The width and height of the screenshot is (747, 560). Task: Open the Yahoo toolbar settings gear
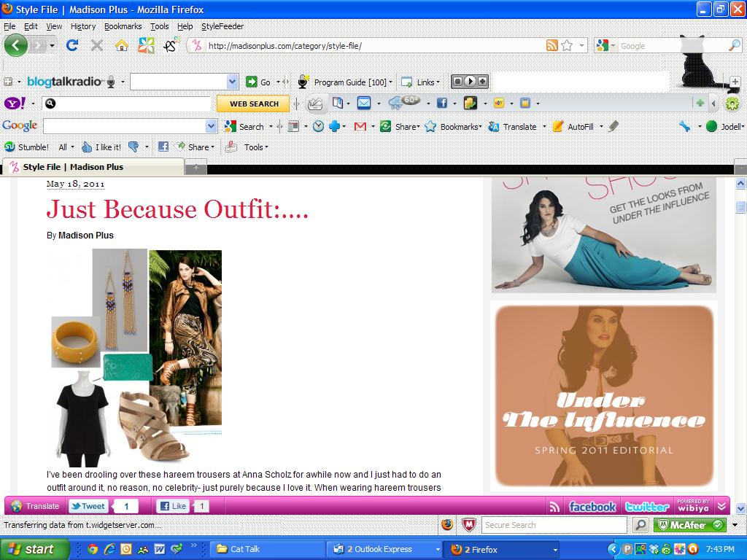coord(732,104)
